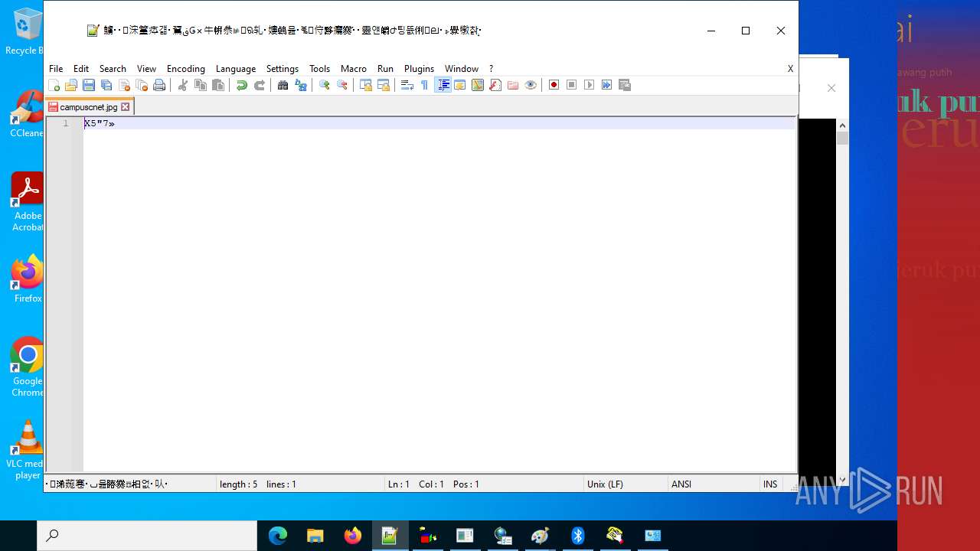Screen dimensions: 980x551
Task: Open the Edit menu
Action: 81,69
